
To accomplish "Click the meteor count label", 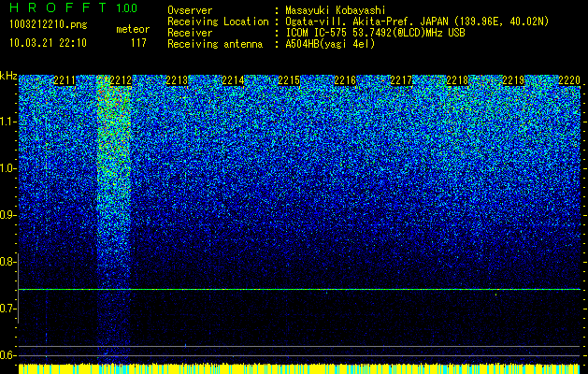I will [x=133, y=29].
